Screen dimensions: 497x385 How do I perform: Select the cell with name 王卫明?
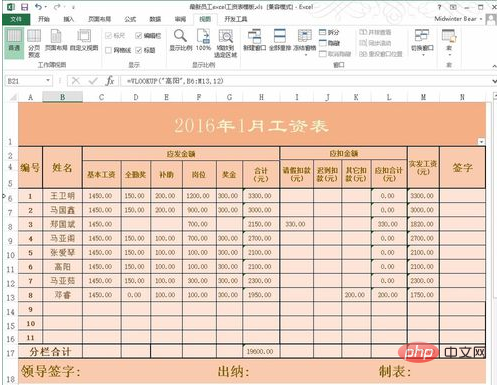[62, 196]
